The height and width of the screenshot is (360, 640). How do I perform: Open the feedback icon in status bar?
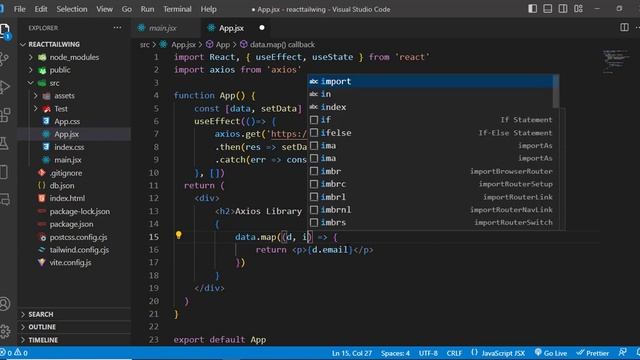point(622,353)
